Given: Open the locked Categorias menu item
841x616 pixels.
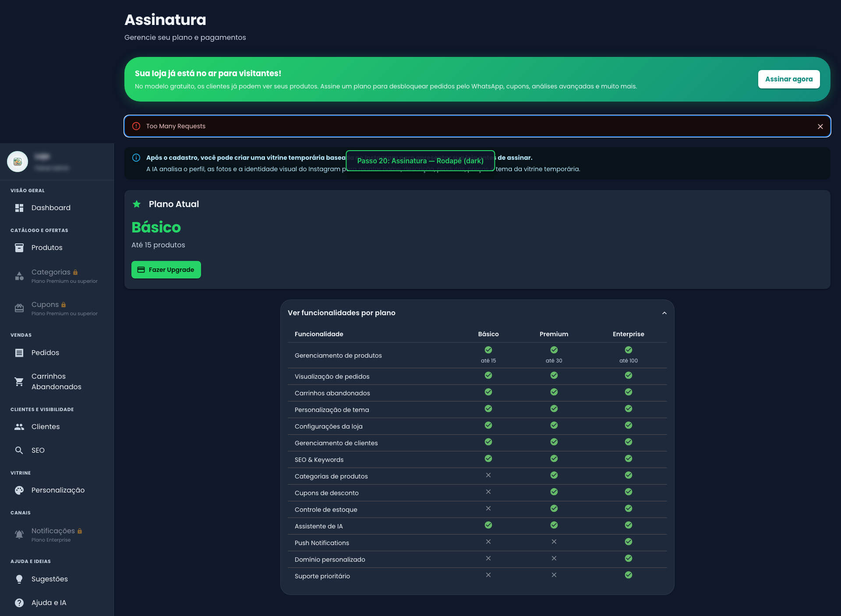Looking at the screenshot, I should pos(57,276).
